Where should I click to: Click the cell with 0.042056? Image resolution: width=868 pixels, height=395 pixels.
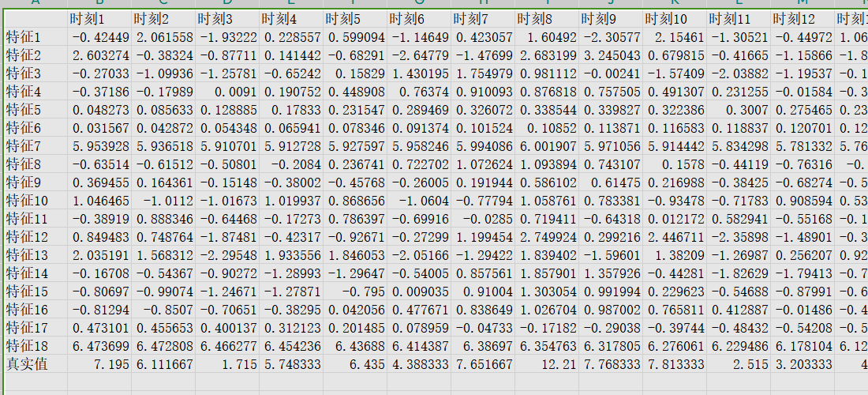click(x=355, y=310)
